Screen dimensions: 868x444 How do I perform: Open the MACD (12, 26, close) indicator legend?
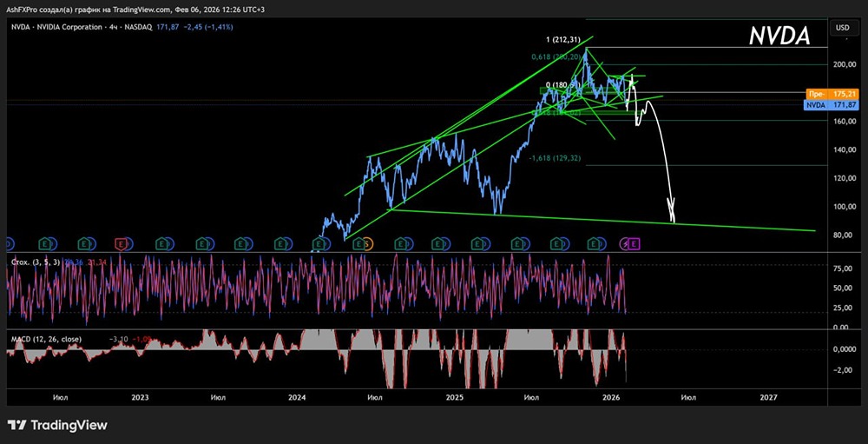coord(46,339)
